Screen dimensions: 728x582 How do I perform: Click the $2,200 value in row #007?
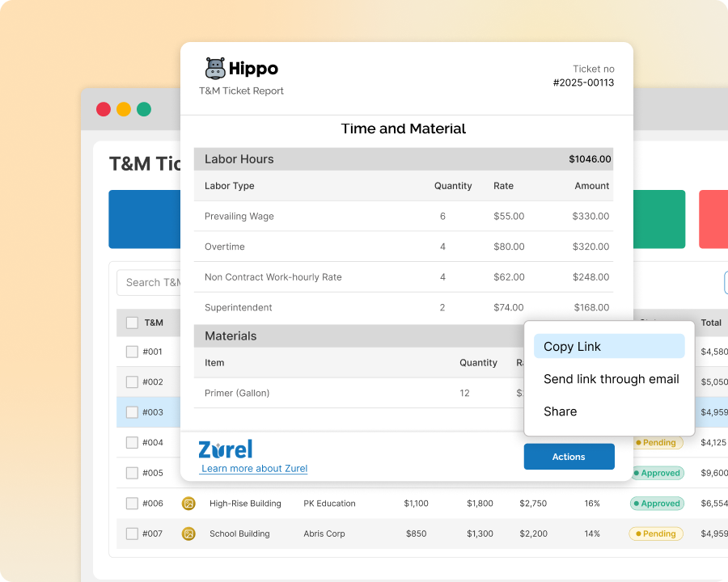coord(534,533)
